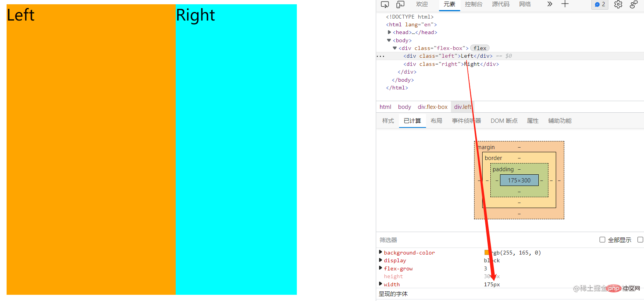Expand the flex-grow computed property

380,268
